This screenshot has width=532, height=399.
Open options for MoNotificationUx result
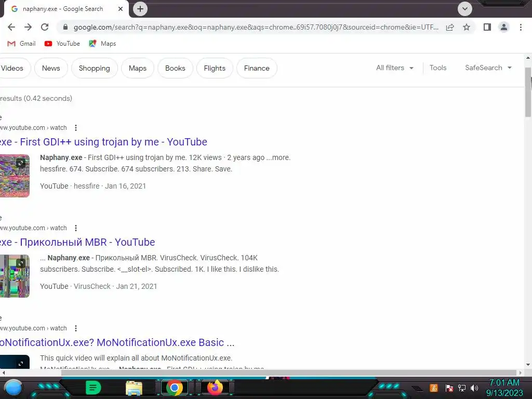coord(76,328)
